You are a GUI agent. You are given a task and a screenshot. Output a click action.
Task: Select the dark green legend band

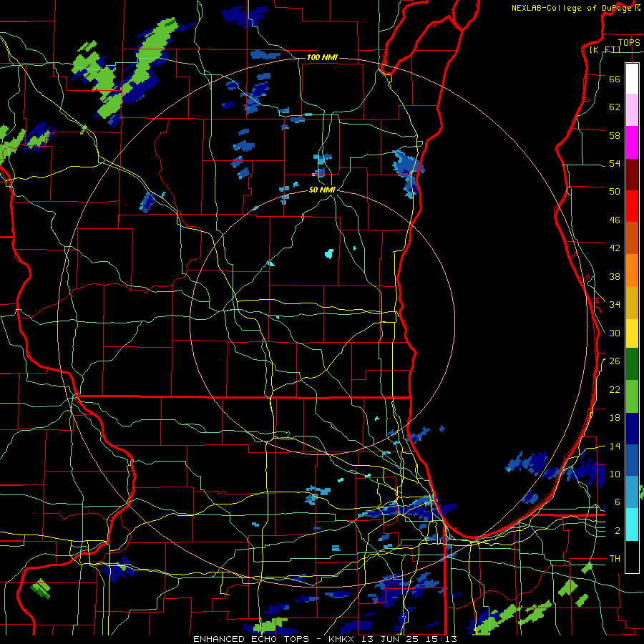(632, 364)
